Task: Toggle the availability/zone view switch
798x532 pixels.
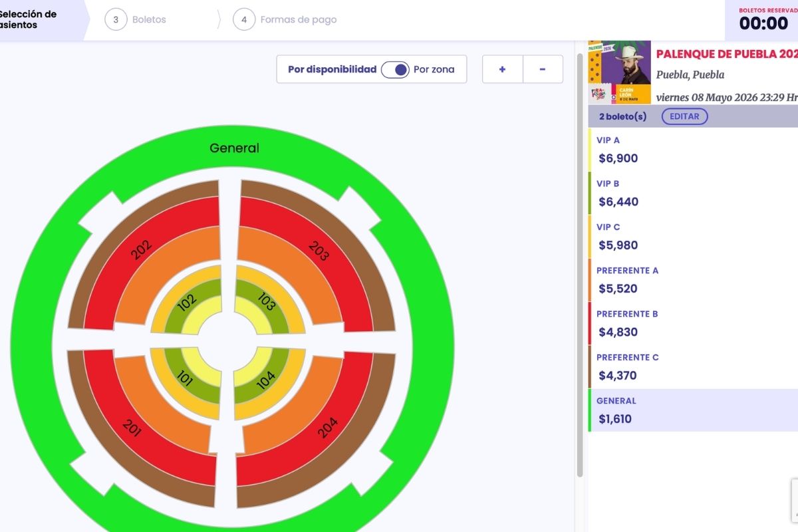Action: coord(395,69)
